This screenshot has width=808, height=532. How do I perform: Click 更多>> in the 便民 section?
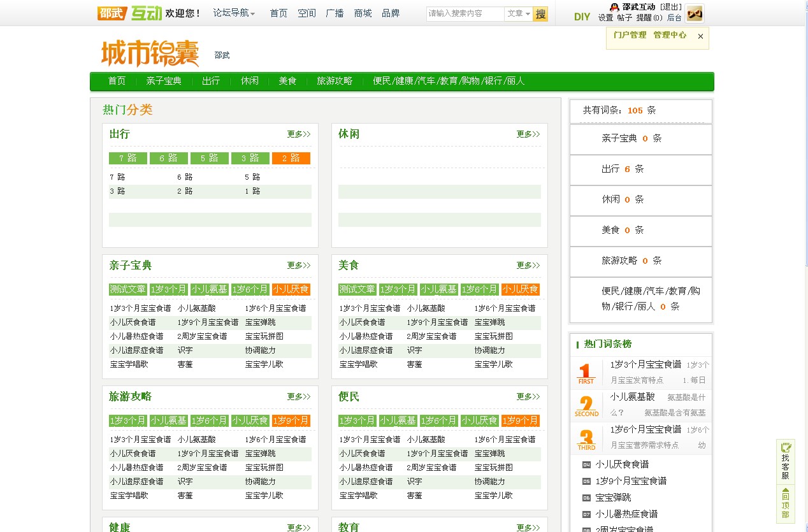[x=528, y=397]
